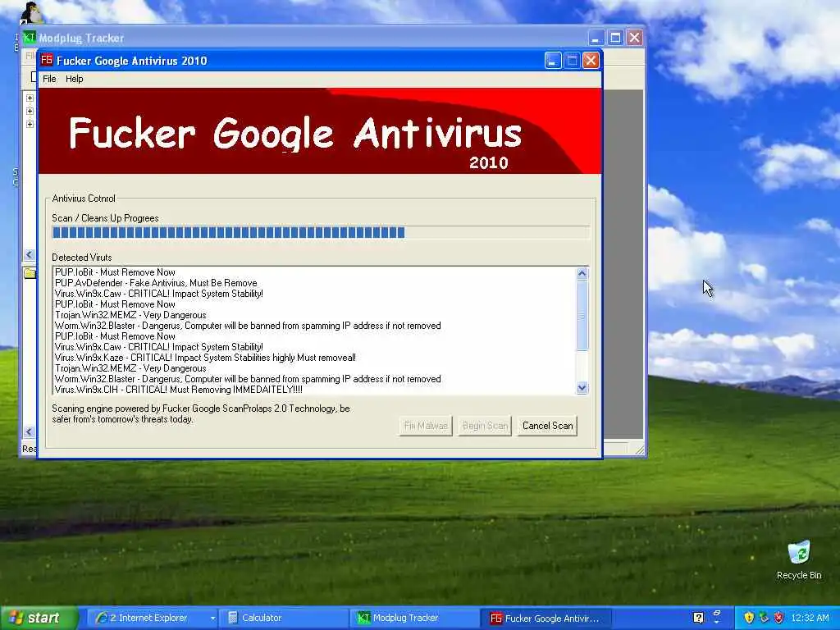Open the Windows Start menu

coord(39,619)
